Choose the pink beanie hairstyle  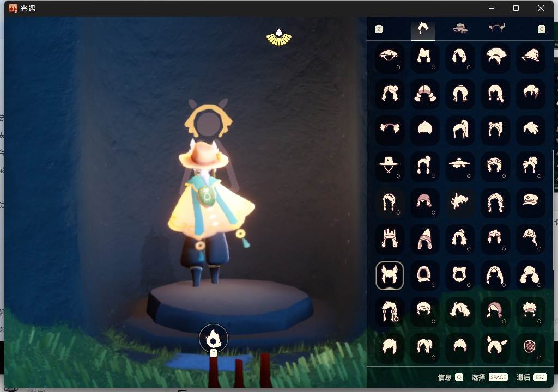(x=424, y=203)
